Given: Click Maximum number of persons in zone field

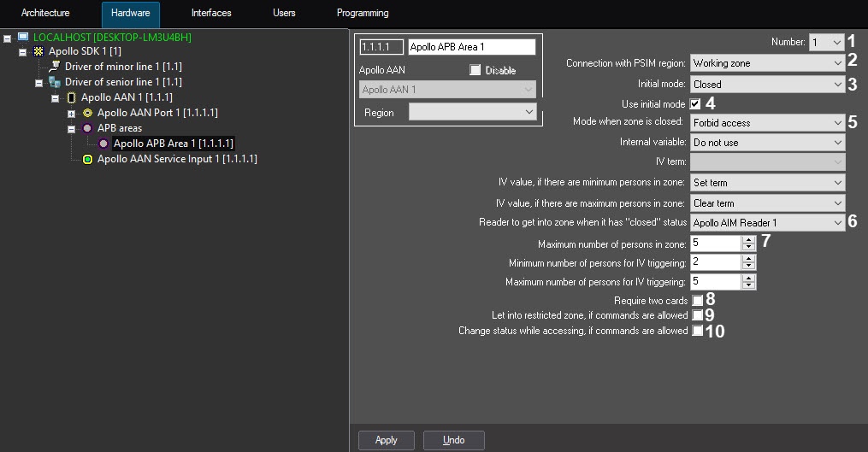Looking at the screenshot, I should point(716,243).
